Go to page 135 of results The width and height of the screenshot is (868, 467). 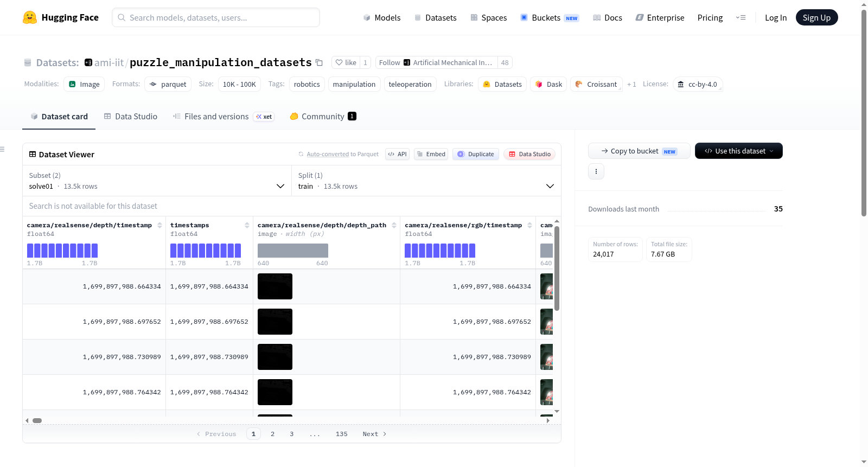click(x=342, y=434)
